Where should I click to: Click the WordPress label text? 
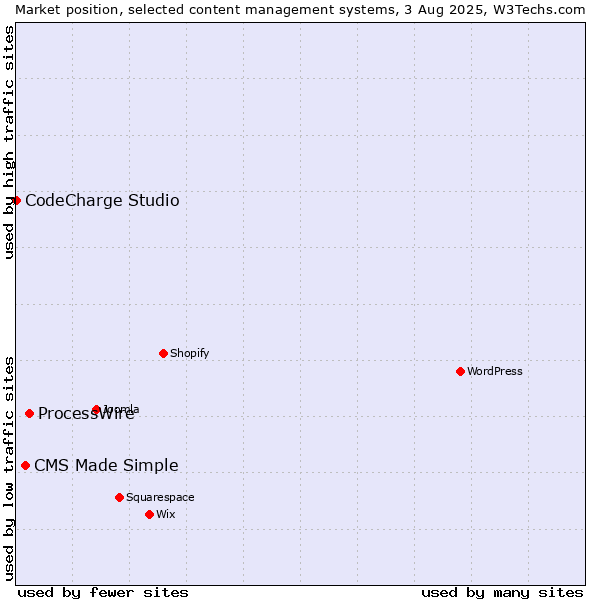494,371
